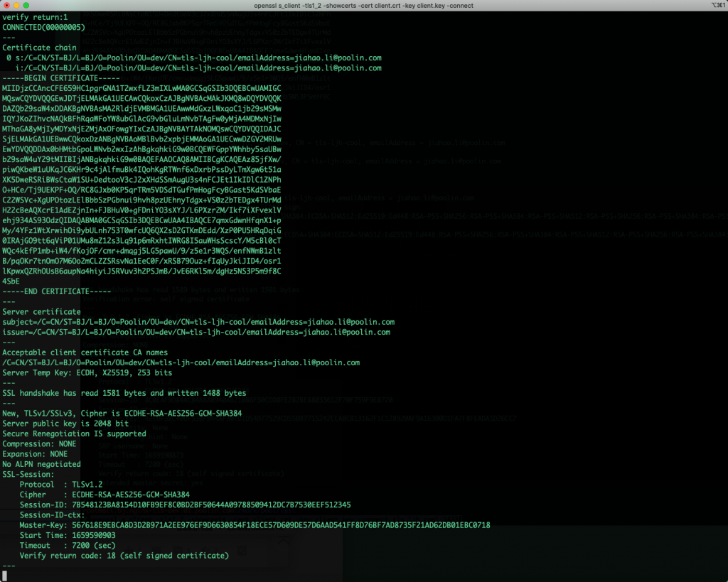Click the 'Server certificate' heading
The height and width of the screenshot is (582, 728).
tap(41, 312)
